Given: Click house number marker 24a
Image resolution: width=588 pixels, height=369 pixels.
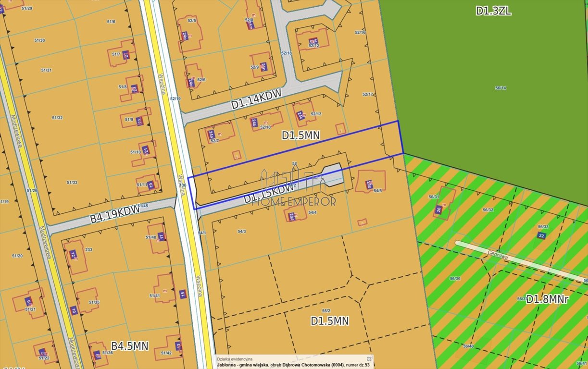Looking at the screenshot, I should click(x=211, y=134).
